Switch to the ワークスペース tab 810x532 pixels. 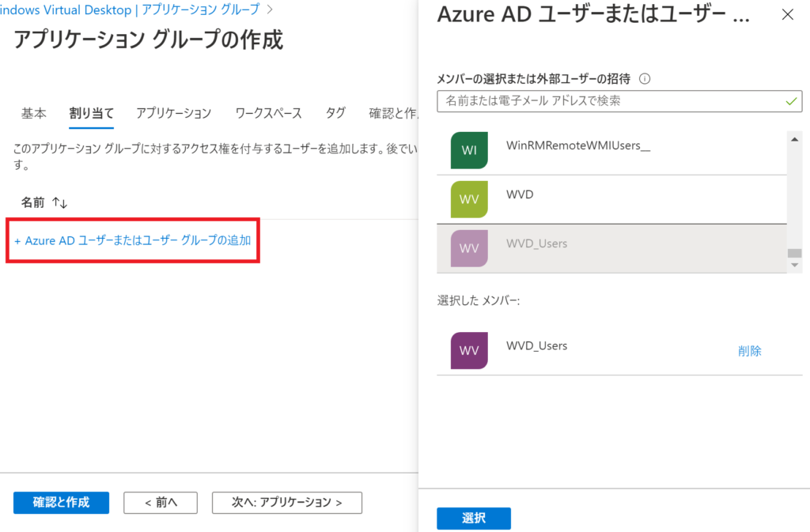point(268,114)
